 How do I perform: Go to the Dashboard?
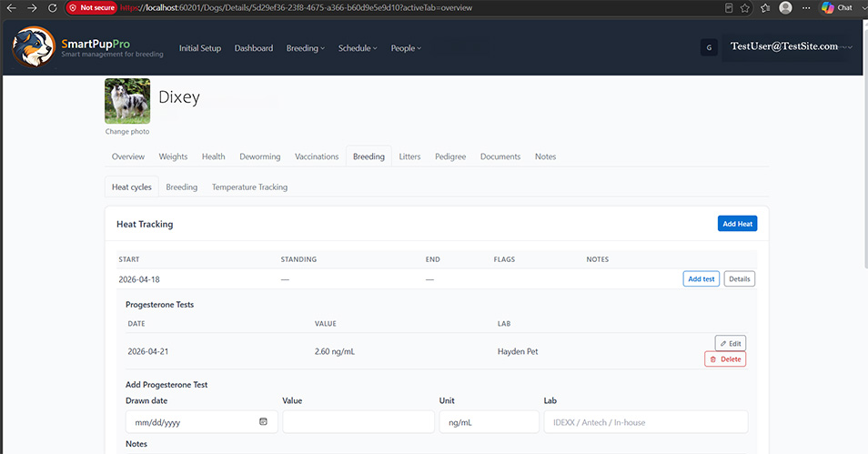point(254,48)
